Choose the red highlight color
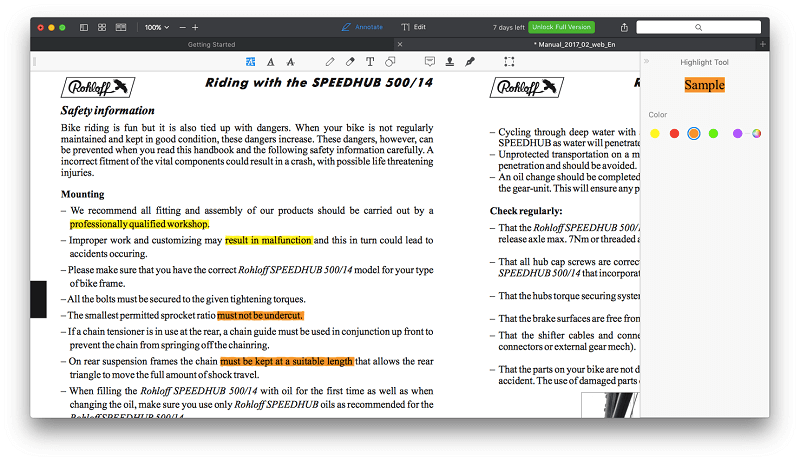 (674, 134)
